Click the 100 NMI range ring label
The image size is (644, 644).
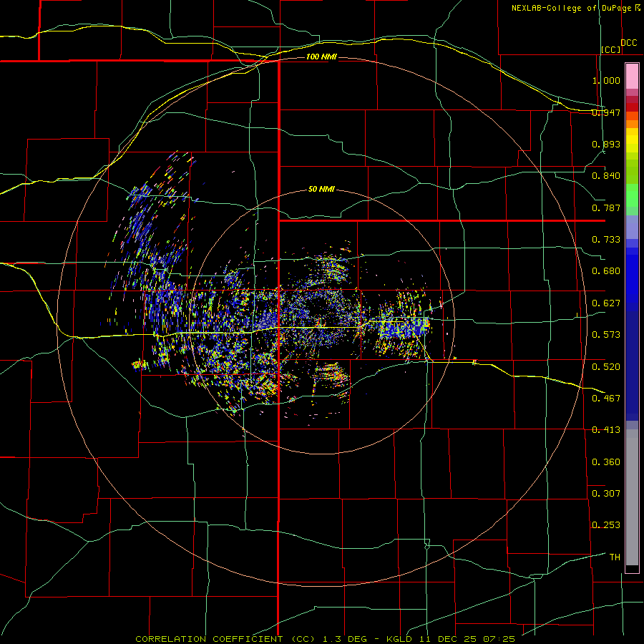321,57
